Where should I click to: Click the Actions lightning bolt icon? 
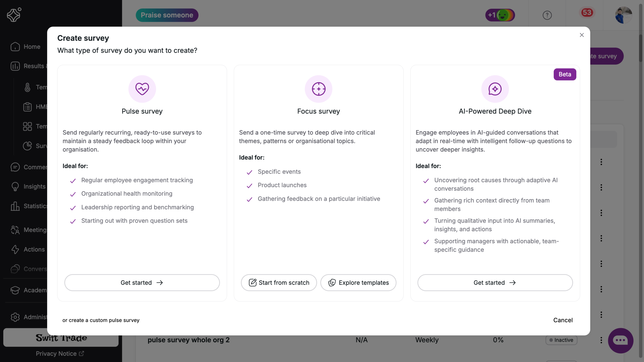pos(15,249)
